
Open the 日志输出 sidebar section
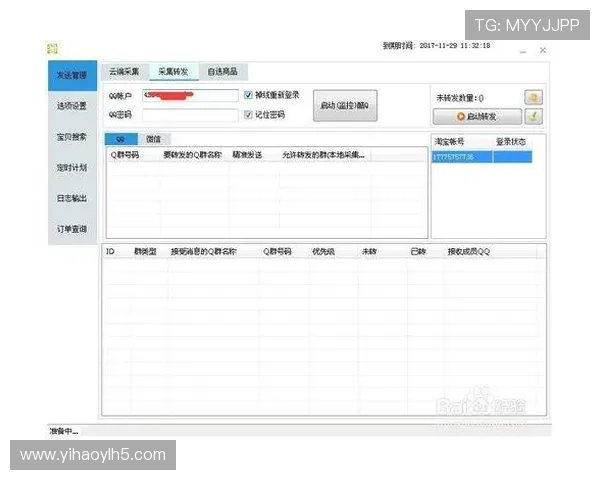point(72,198)
